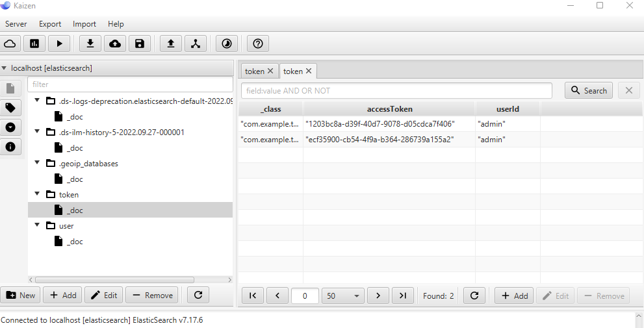Click the page number field showing 0

click(x=305, y=296)
